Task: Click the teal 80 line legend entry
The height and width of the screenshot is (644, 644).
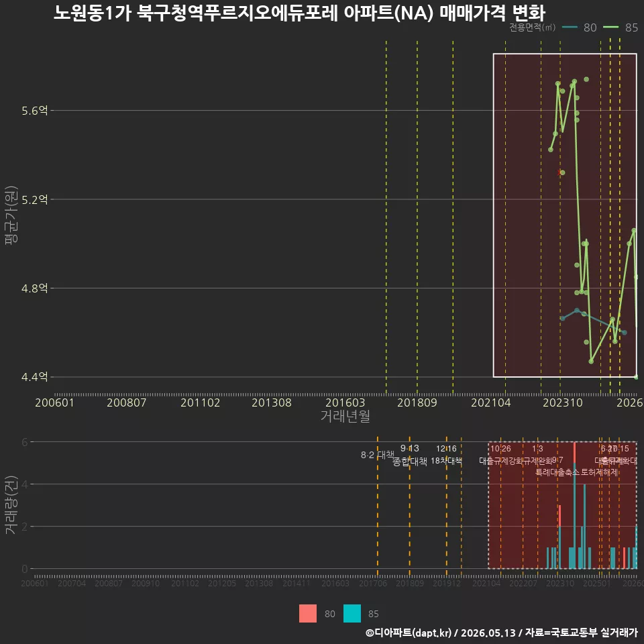Action: click(579, 28)
